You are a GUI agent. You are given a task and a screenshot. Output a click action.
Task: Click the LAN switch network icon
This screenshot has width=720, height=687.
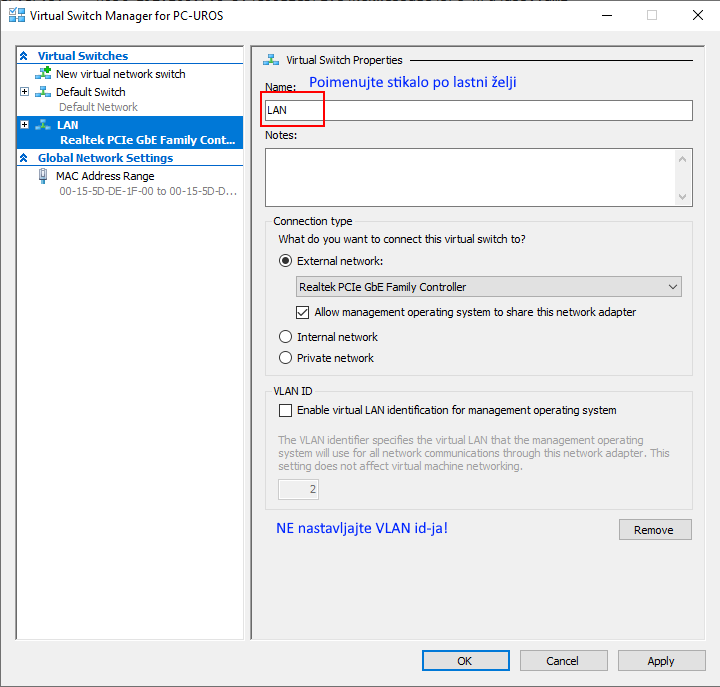point(43,125)
